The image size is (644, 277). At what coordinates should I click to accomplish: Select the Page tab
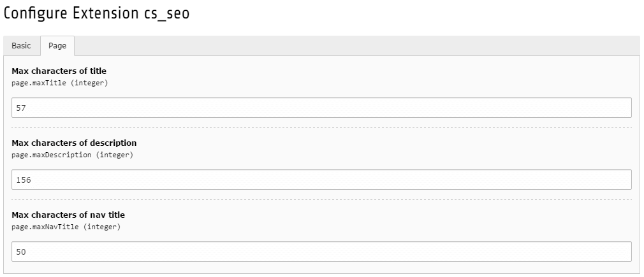(57, 46)
